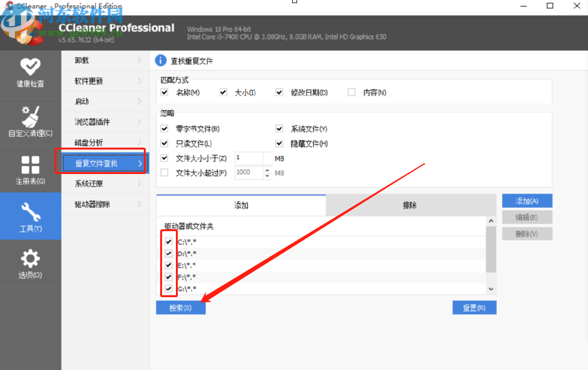Open the 健康检查 heart icon section
The height and width of the screenshot is (370, 588).
(x=30, y=73)
